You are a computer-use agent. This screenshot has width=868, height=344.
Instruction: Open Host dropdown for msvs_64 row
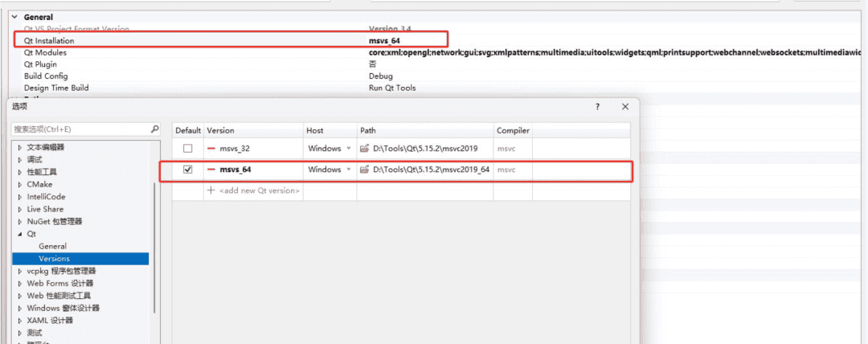348,170
